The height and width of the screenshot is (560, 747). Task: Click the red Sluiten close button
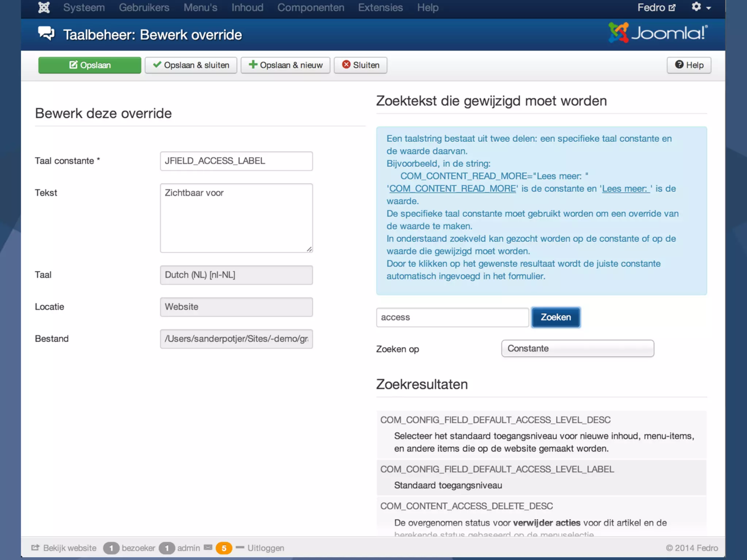[x=360, y=65]
